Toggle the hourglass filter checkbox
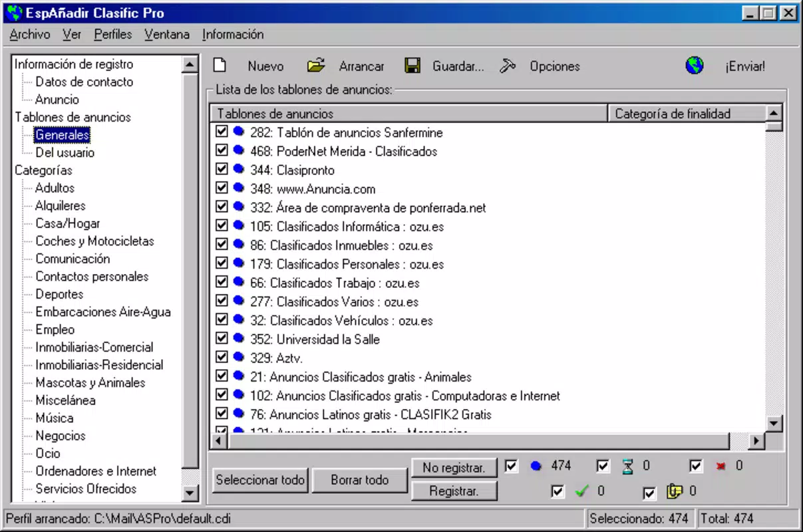 pos(603,466)
